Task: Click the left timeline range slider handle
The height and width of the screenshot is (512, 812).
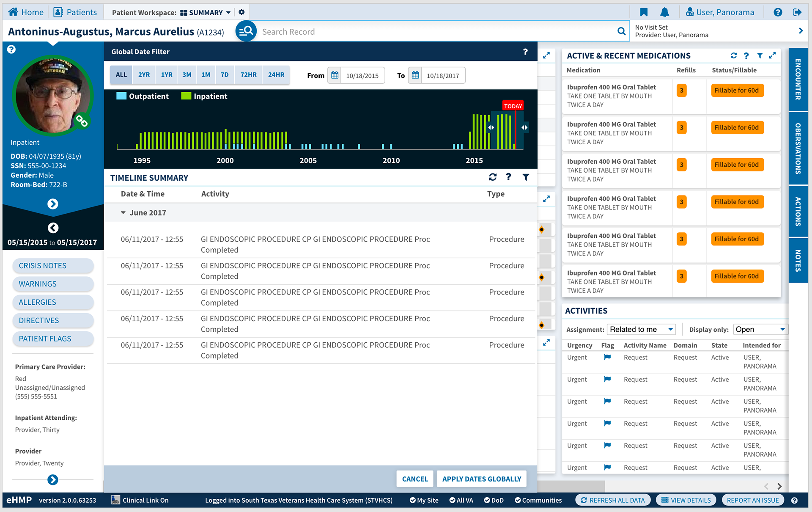Action: (491, 127)
